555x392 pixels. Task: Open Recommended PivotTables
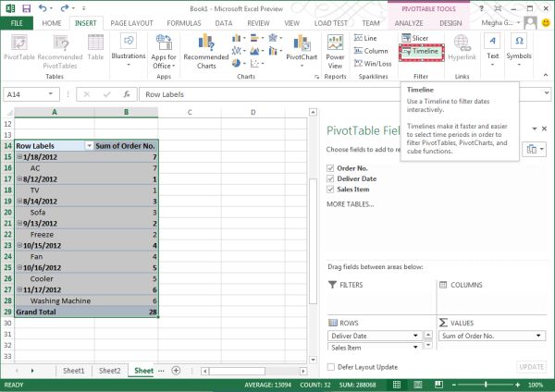click(60, 52)
